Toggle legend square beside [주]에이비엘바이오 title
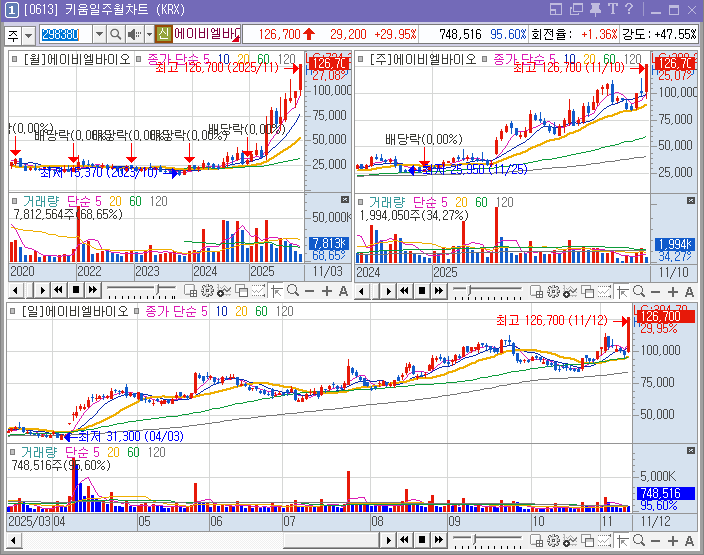The width and height of the screenshot is (704, 555). (361, 59)
